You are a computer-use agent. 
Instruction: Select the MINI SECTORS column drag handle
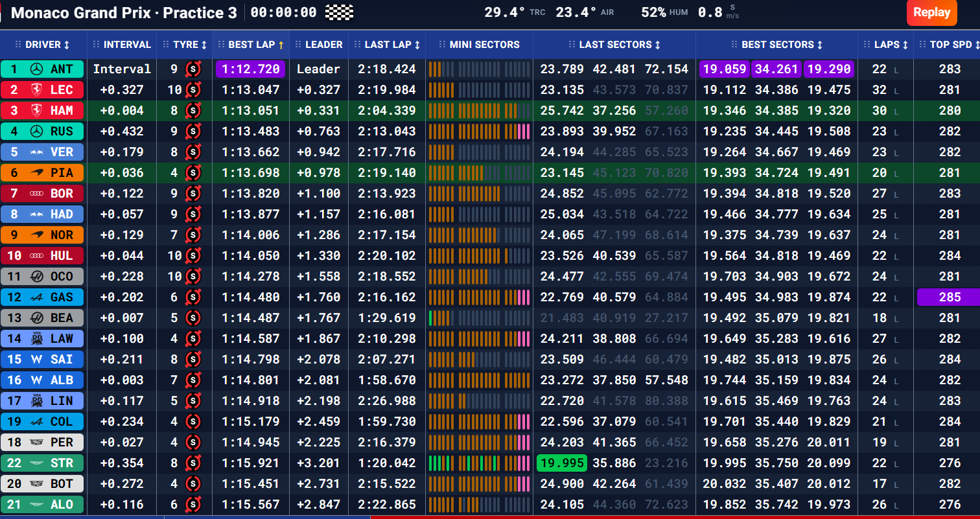tap(443, 45)
